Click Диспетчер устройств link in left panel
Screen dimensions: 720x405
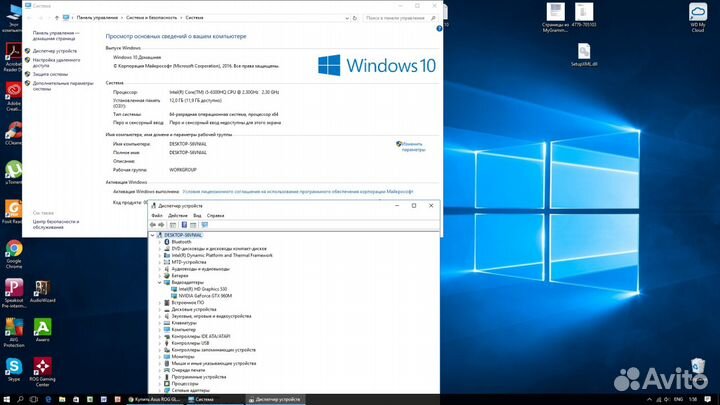coord(54,50)
